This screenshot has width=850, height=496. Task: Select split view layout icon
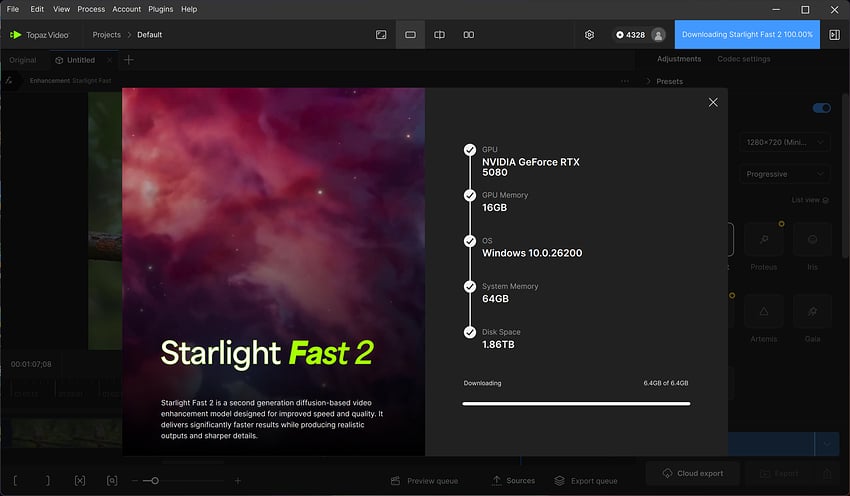pyautogui.click(x=440, y=35)
